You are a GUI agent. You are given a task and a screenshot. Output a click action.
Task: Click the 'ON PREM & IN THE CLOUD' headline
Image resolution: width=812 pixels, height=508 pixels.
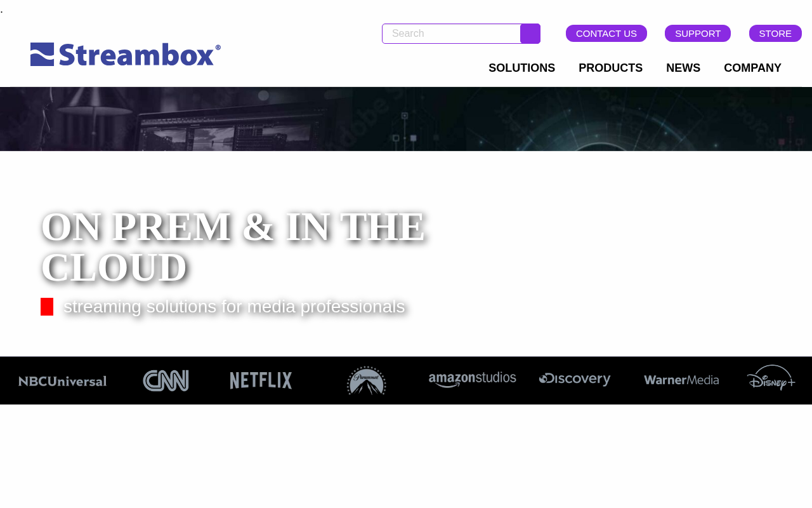pos(233,247)
